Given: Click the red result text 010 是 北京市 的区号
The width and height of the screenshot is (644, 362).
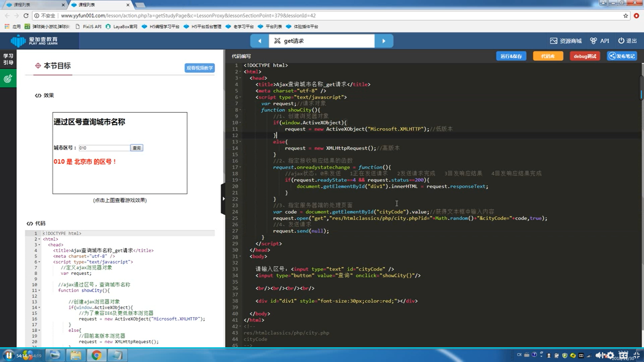Looking at the screenshot, I should pyautogui.click(x=85, y=162).
